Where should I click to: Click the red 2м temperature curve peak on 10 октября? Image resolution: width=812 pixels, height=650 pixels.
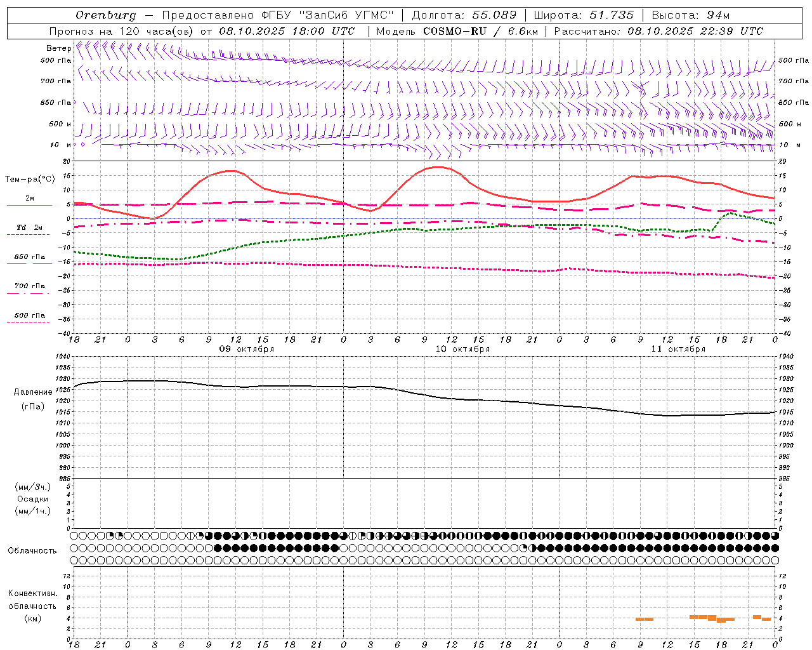pyautogui.click(x=439, y=167)
